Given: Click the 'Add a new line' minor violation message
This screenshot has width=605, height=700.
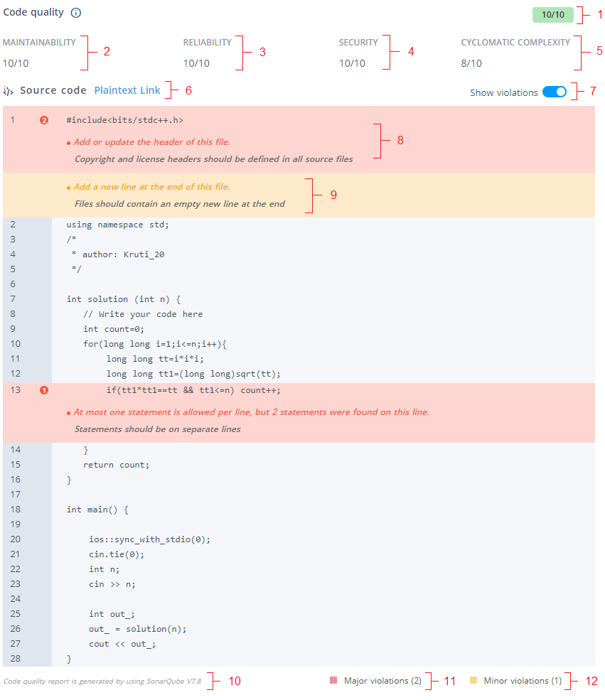Looking at the screenshot, I should [x=152, y=187].
